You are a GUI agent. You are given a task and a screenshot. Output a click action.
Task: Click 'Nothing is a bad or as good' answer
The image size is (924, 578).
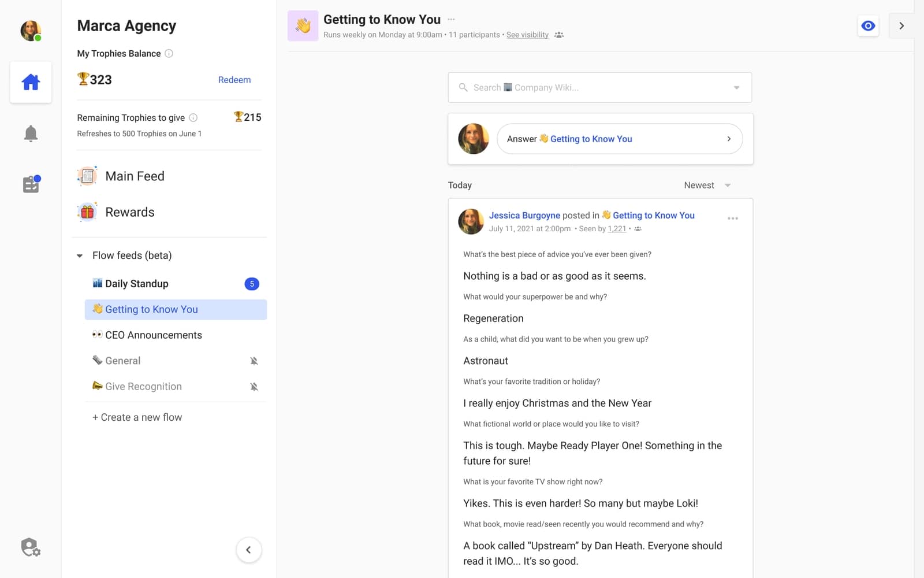tap(554, 276)
